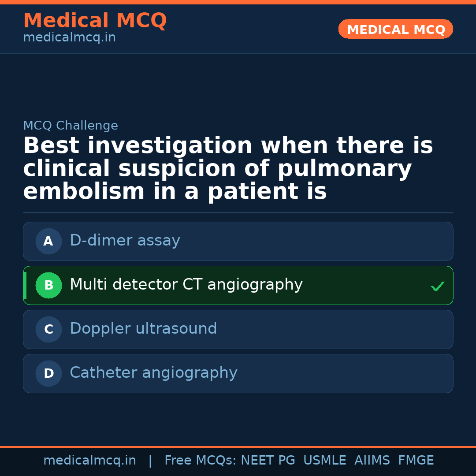Click the circular A badge icon
The width and height of the screenshot is (476, 476).
[x=48, y=241]
